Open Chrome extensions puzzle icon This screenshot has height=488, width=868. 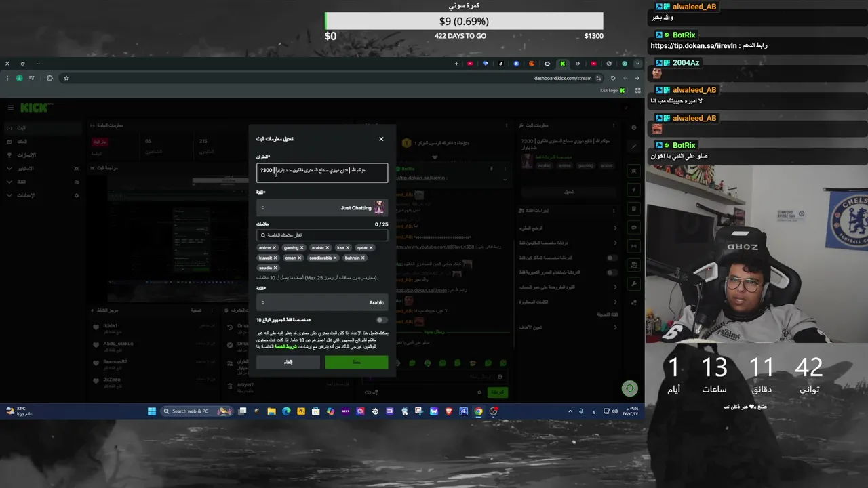(x=50, y=78)
